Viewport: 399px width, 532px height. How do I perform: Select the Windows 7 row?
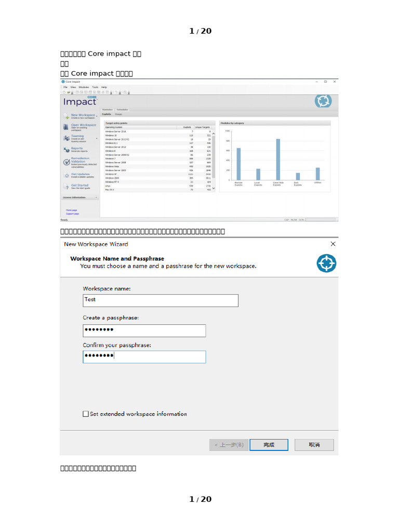pyautogui.click(x=158, y=158)
